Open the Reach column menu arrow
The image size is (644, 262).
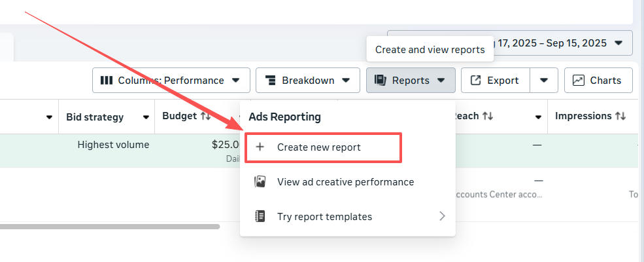(x=538, y=117)
